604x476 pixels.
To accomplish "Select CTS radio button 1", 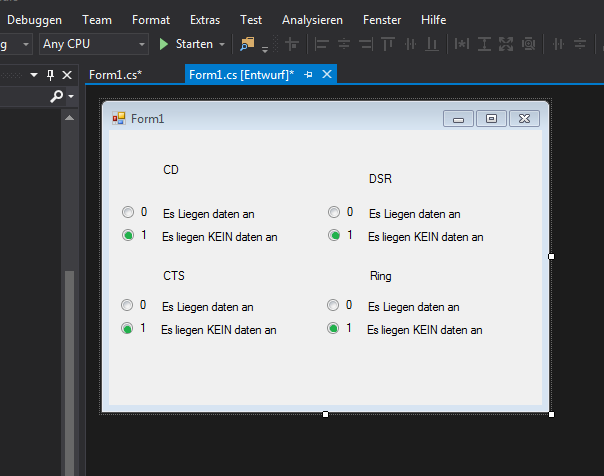I will 127,328.
